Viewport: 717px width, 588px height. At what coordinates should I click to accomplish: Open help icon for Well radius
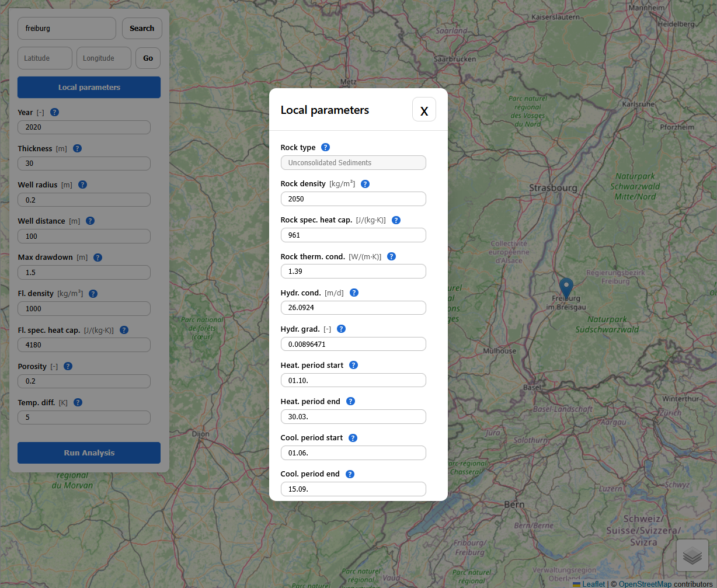pos(82,185)
